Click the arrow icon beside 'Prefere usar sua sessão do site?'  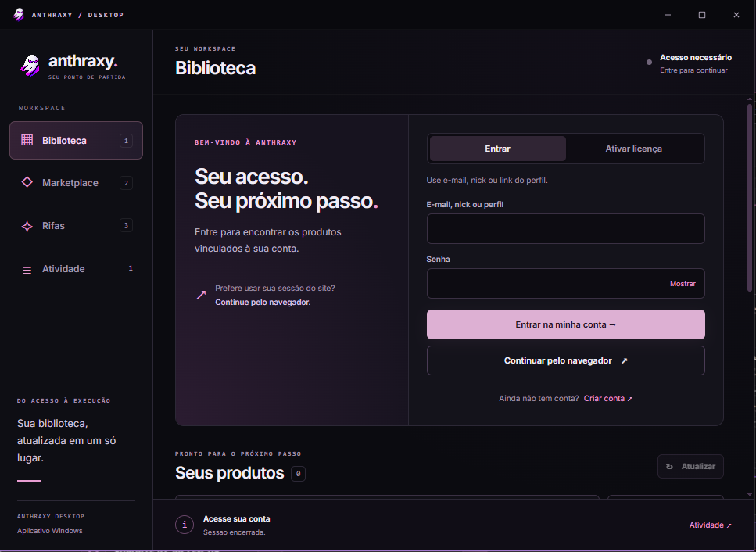(x=201, y=295)
